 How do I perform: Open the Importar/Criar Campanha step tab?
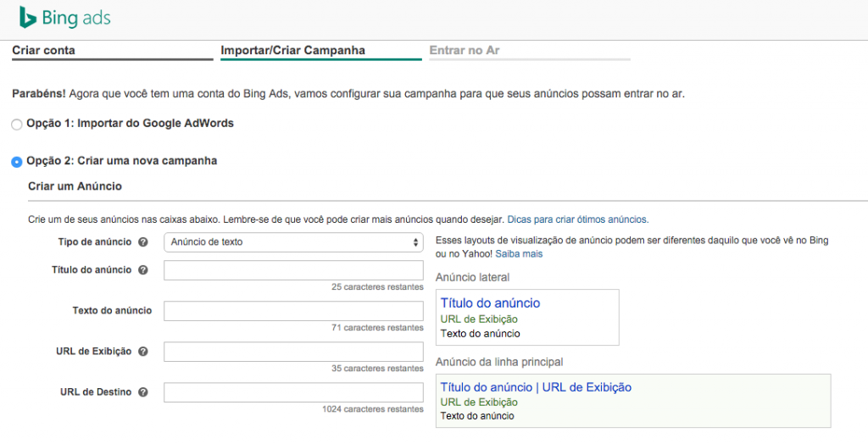292,51
